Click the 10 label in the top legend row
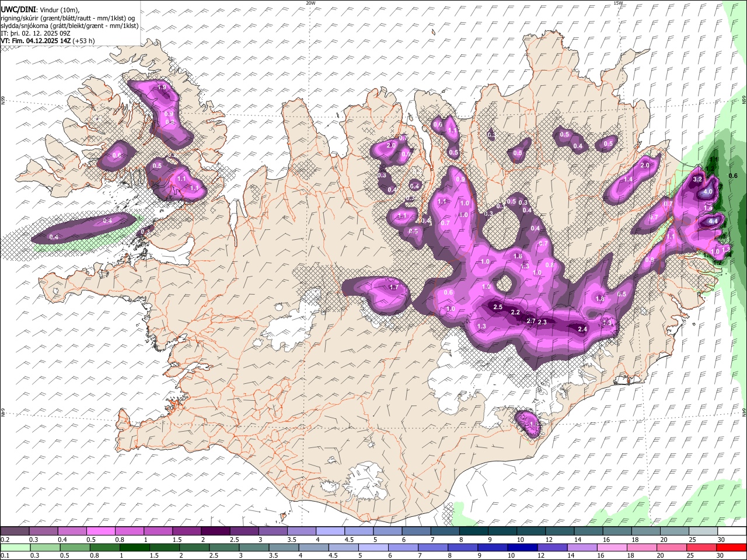The width and height of the screenshot is (747, 560). coord(520,540)
